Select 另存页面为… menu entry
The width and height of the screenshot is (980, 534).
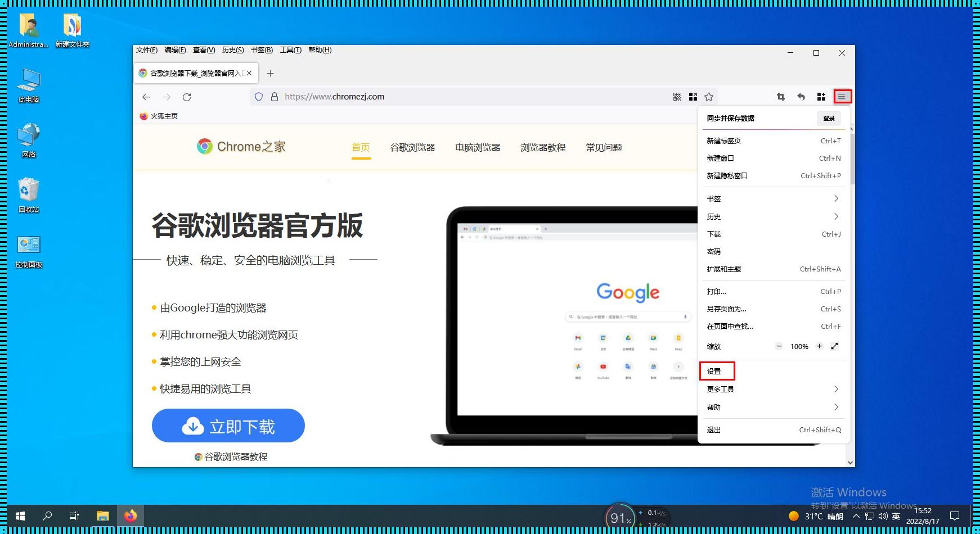[x=774, y=309]
